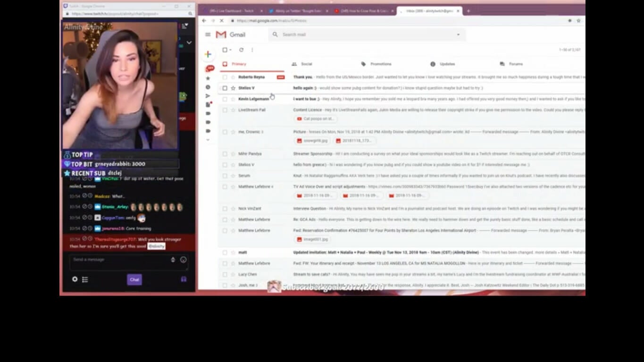Switch to the YouTube 'How to Grow' browser tab
This screenshot has height=362, width=644.
pyautogui.click(x=364, y=11)
